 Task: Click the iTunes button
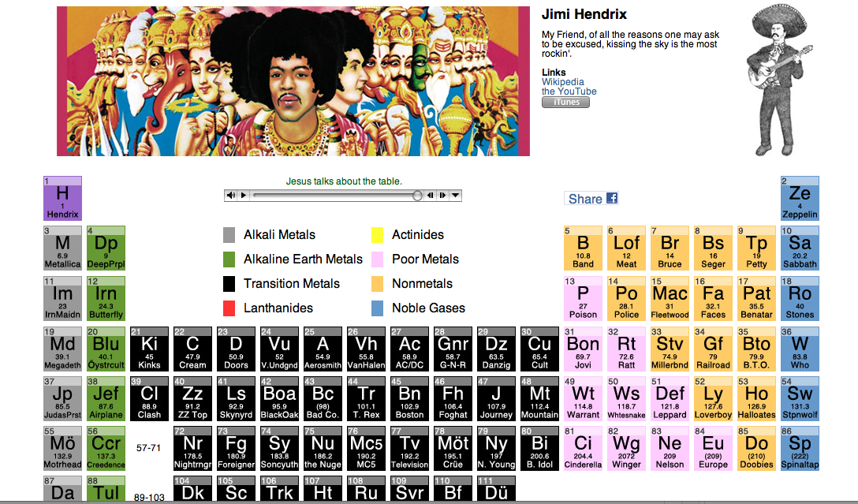[x=565, y=102]
